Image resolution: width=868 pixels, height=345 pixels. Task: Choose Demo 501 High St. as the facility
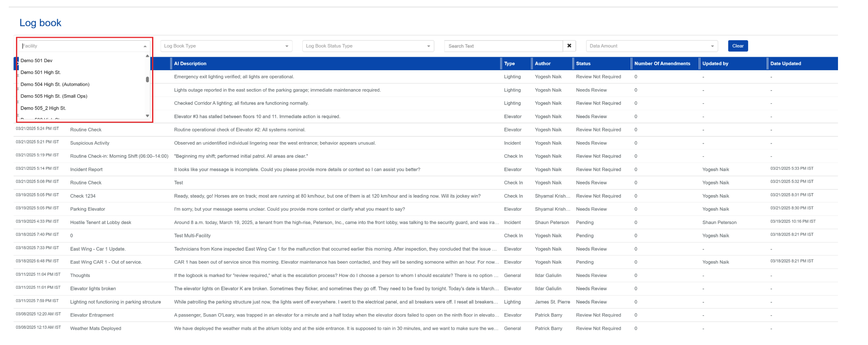pyautogui.click(x=41, y=72)
